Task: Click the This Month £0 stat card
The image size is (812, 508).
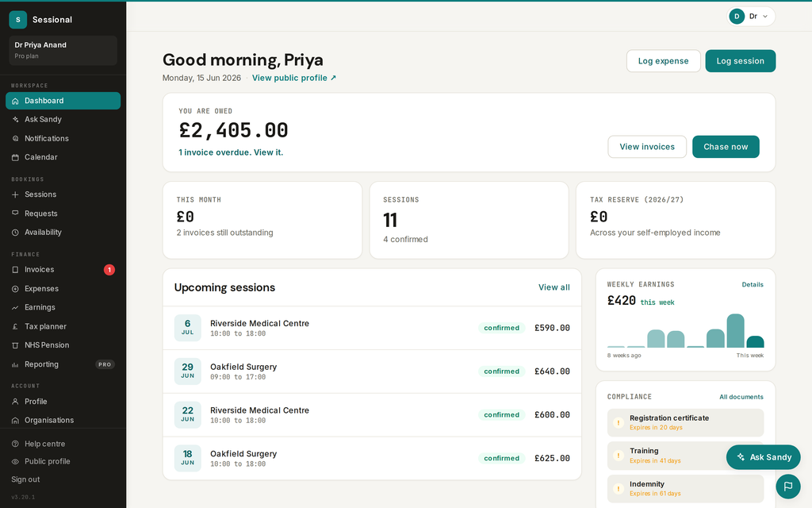Action: (262, 220)
